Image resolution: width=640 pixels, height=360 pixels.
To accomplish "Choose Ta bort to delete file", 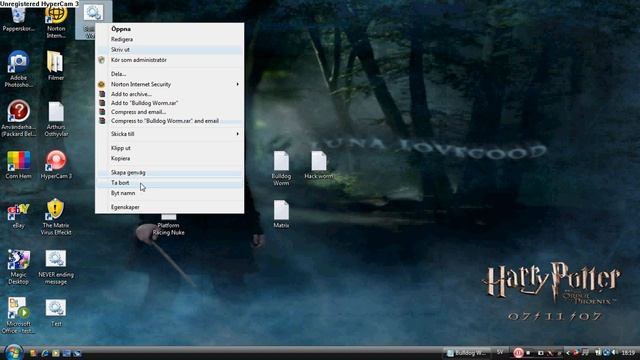I will point(169,183).
